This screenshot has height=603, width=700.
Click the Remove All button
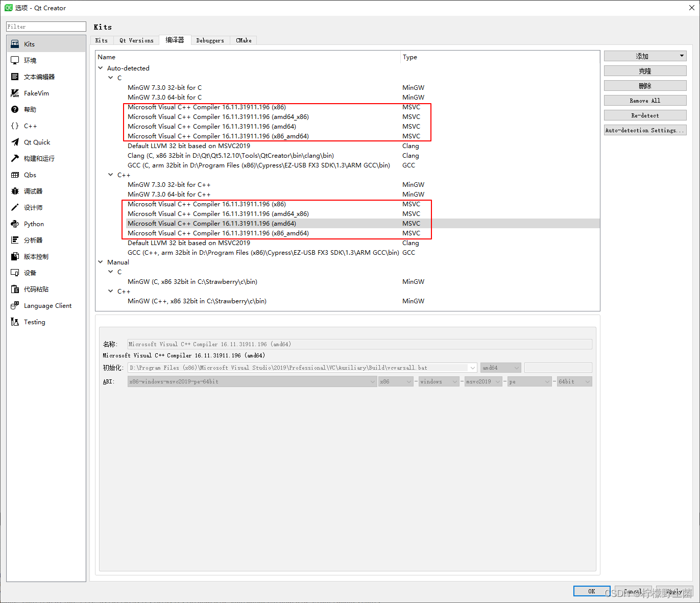[x=645, y=101]
